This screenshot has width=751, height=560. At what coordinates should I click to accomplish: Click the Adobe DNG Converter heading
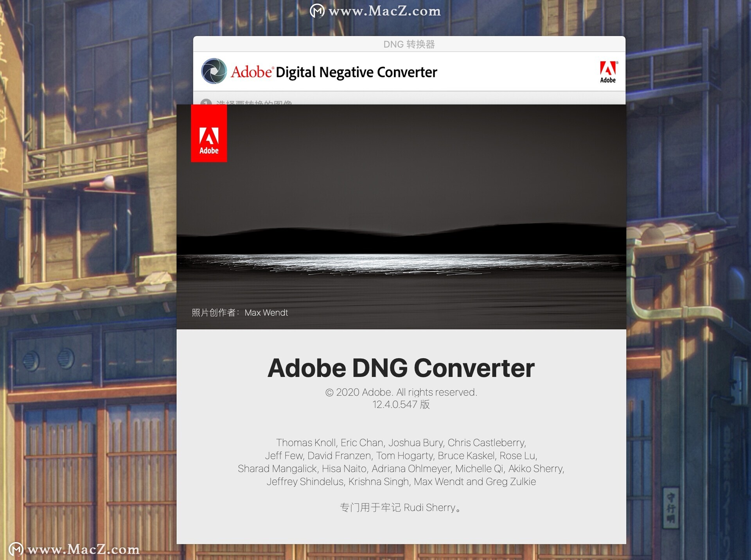(401, 368)
